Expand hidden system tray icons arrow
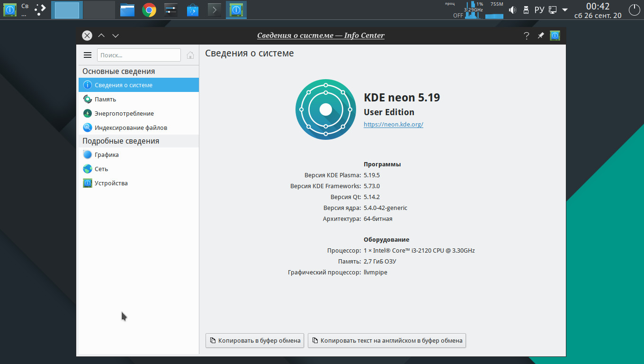644x364 pixels. point(564,10)
